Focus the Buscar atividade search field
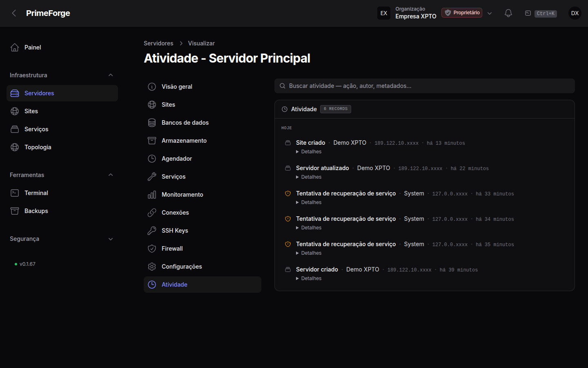The image size is (588, 368). pyautogui.click(x=425, y=86)
